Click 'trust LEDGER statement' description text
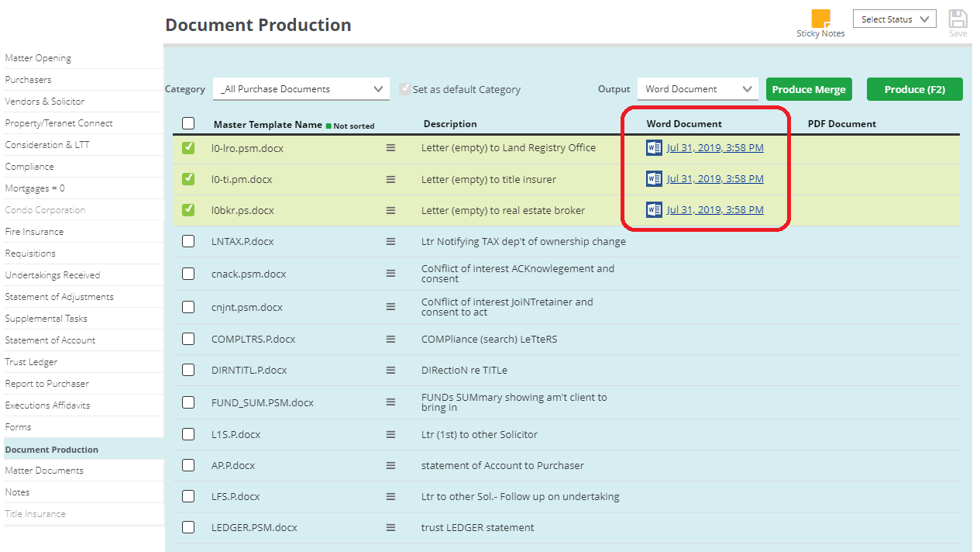Viewport: 980px width, 552px height. (x=477, y=527)
